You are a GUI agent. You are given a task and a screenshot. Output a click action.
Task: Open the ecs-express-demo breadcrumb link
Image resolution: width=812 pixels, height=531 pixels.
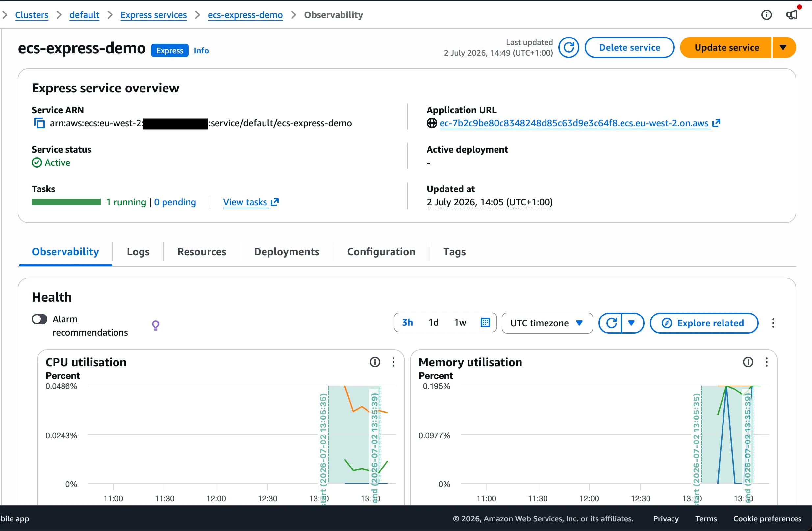click(245, 15)
